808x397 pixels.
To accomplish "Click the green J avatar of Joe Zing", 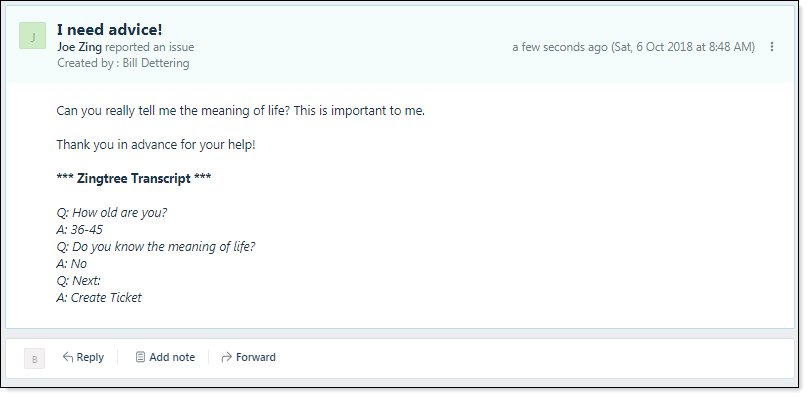I will click(32, 36).
